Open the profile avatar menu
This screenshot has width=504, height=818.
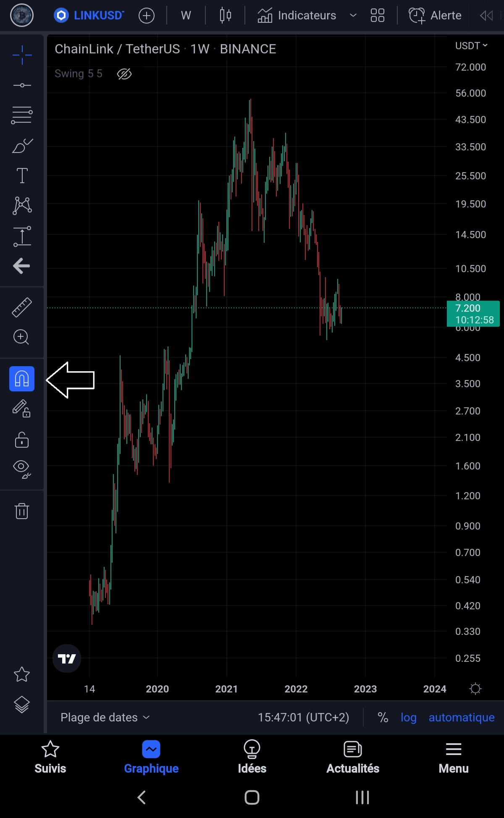pyautogui.click(x=22, y=16)
